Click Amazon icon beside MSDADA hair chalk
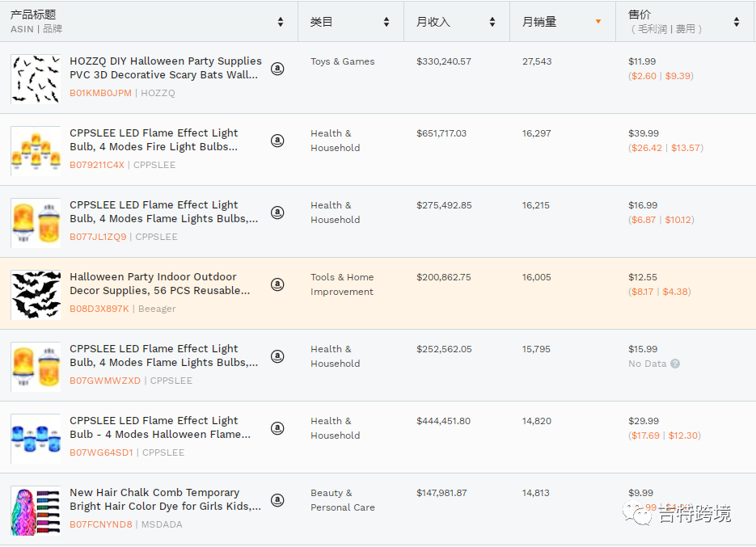The height and width of the screenshot is (547, 756). pyautogui.click(x=277, y=500)
